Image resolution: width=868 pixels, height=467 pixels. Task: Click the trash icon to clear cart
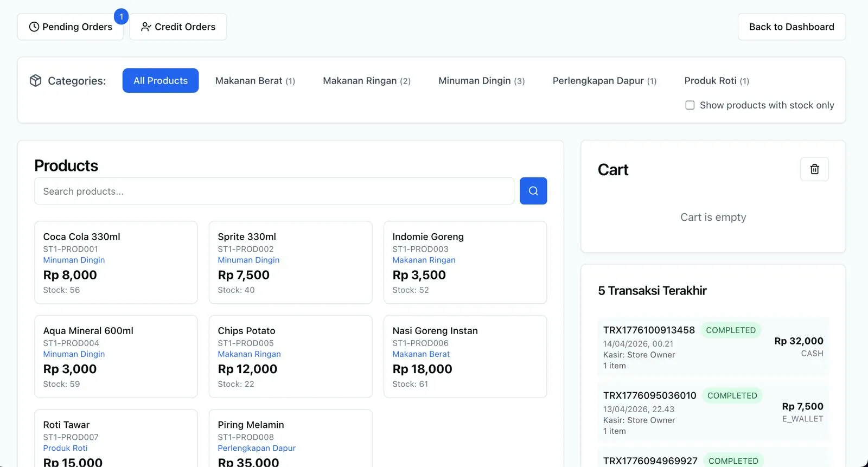[814, 169]
